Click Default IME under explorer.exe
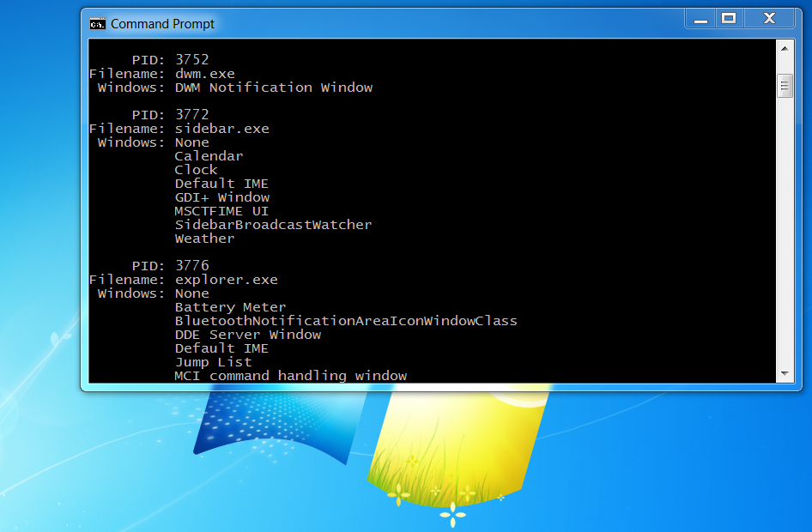Viewport: 812px width, 532px height. (221, 348)
